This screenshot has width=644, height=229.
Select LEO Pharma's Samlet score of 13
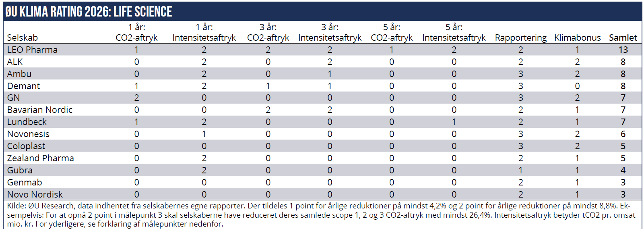pos(623,50)
